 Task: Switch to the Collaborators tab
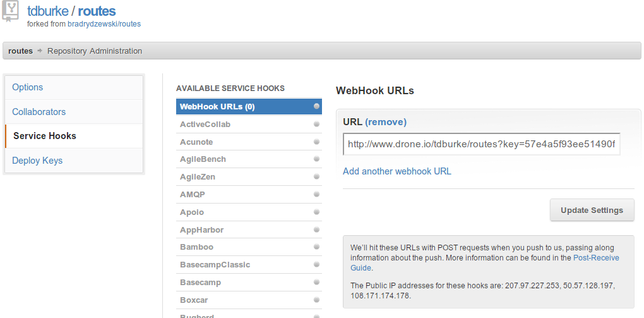(39, 112)
